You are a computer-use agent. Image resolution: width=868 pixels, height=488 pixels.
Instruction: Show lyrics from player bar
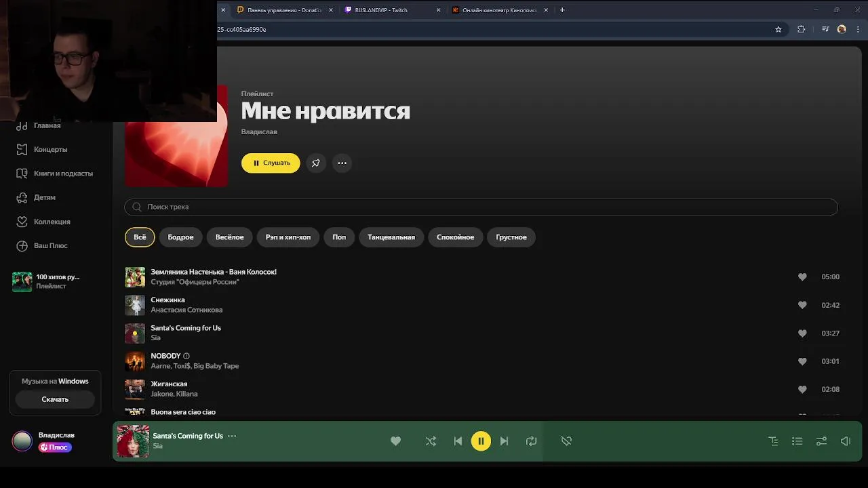coord(773,441)
